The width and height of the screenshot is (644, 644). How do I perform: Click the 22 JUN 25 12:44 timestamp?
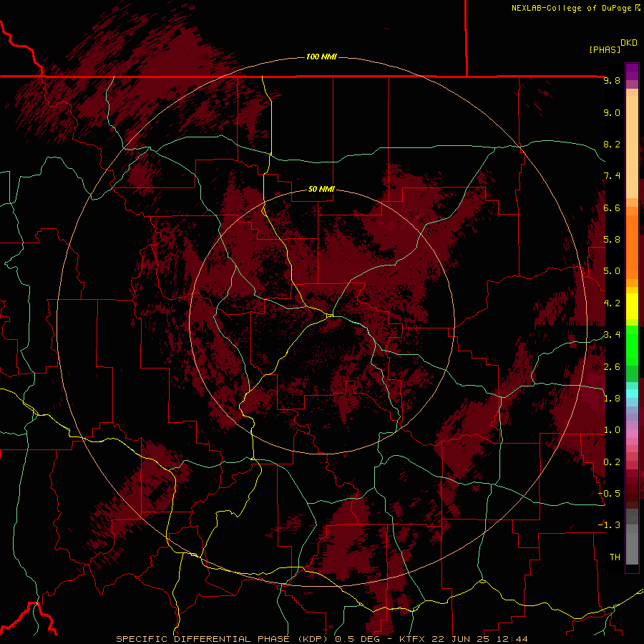479,639
